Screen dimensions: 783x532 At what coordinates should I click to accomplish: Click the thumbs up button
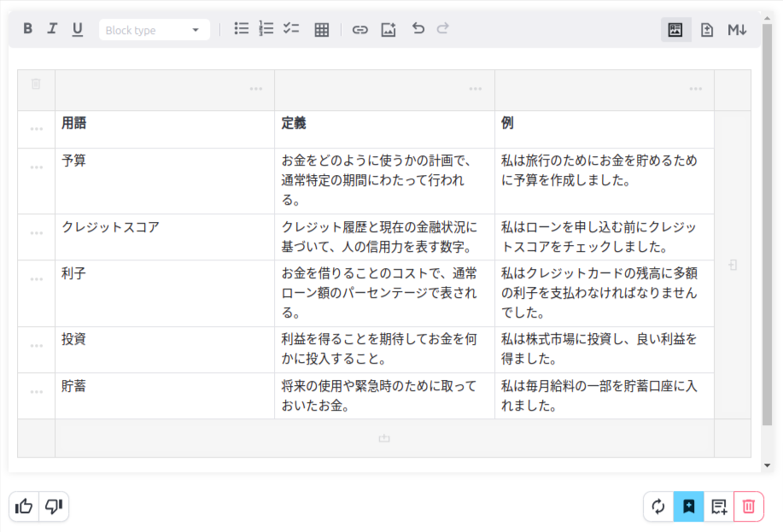coord(24,506)
